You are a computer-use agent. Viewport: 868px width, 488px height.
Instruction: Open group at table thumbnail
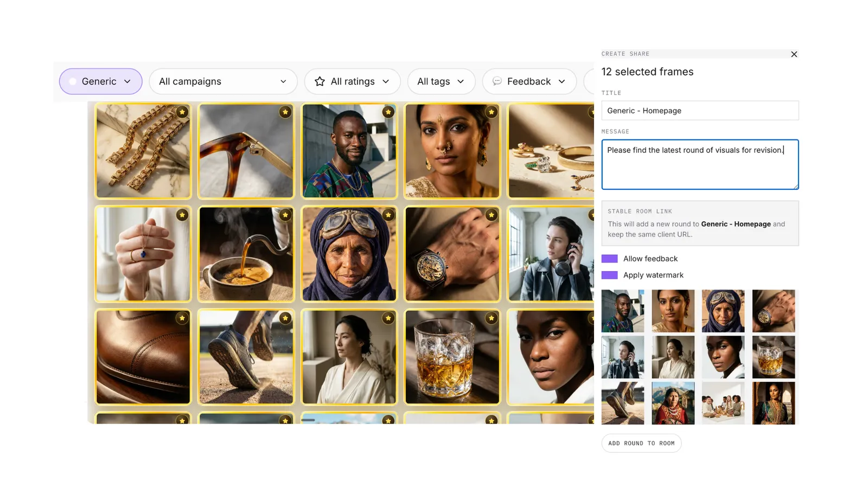click(x=723, y=403)
